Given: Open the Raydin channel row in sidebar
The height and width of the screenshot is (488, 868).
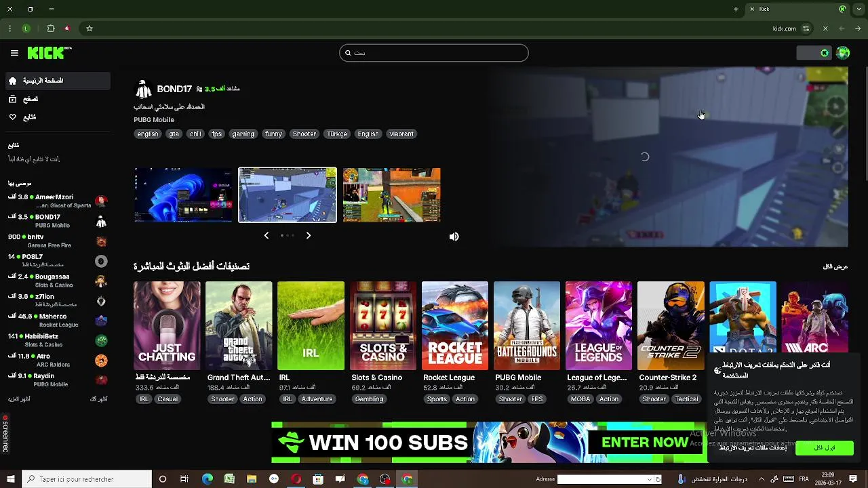Looking at the screenshot, I should [x=58, y=380].
